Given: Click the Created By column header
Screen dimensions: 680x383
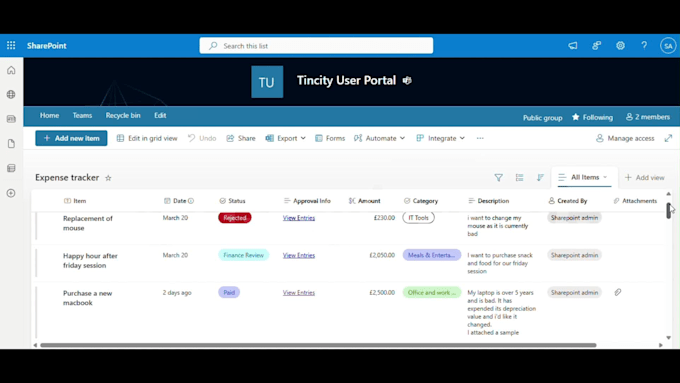Looking at the screenshot, I should point(568,201).
